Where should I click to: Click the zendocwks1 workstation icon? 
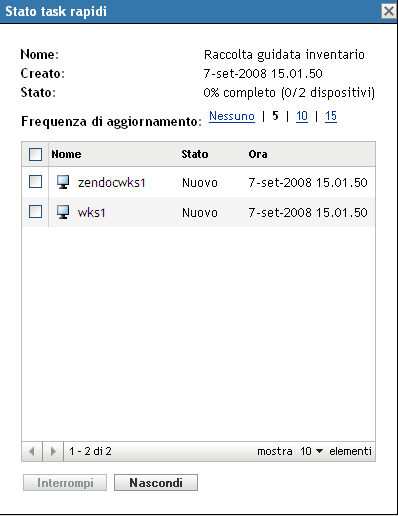[63, 182]
